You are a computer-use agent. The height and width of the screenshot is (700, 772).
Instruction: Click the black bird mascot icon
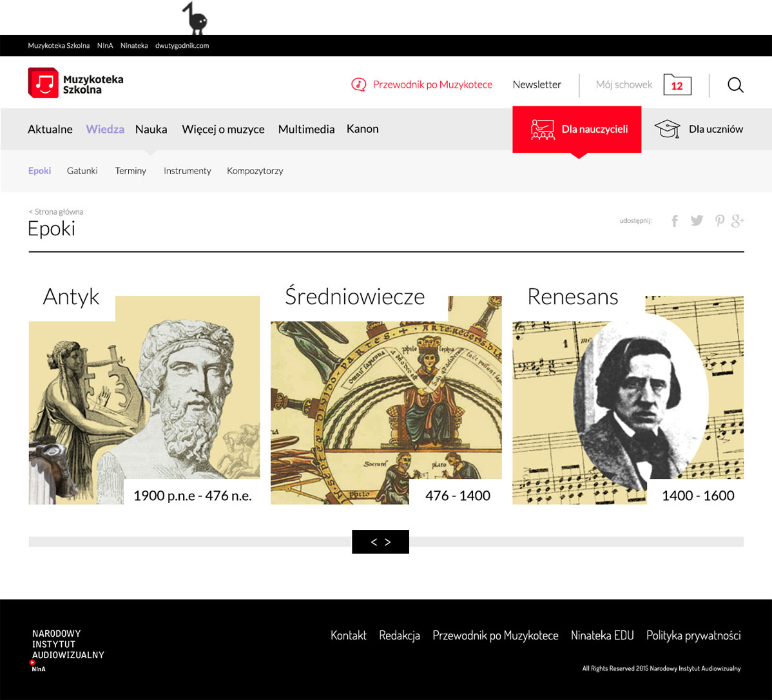[196, 19]
